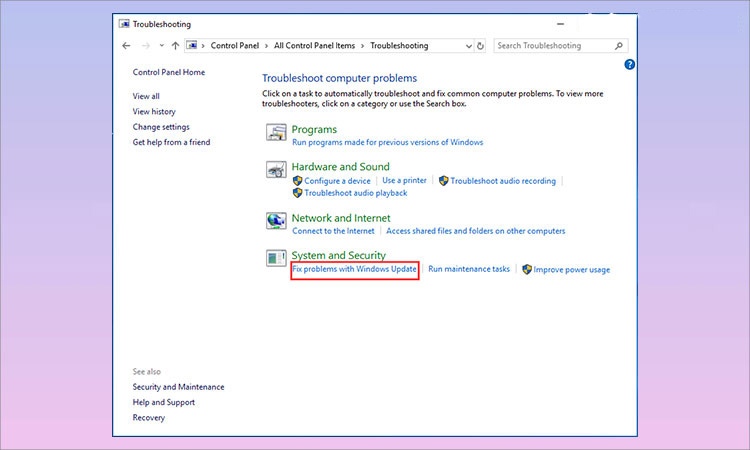
Task: Click the Network and Internet globe icon
Action: (276, 221)
